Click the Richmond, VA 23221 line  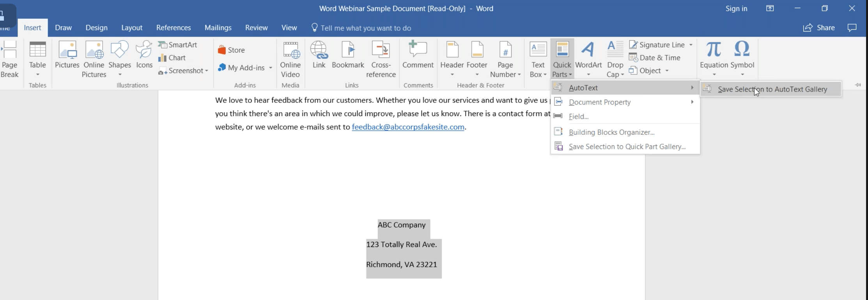(x=402, y=265)
